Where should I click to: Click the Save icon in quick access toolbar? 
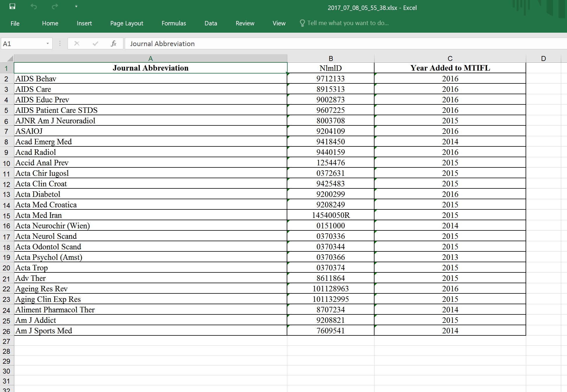12,6
